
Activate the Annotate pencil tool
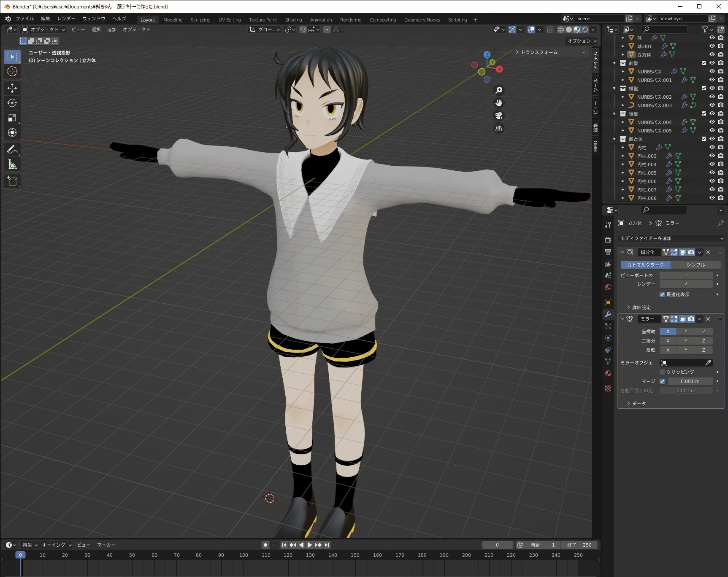tap(12, 149)
